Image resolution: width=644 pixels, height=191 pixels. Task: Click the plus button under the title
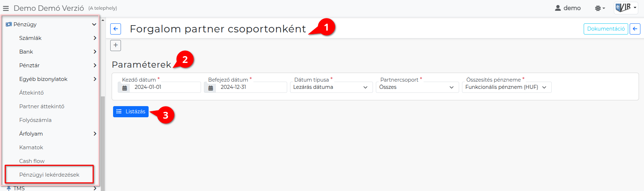116,45
